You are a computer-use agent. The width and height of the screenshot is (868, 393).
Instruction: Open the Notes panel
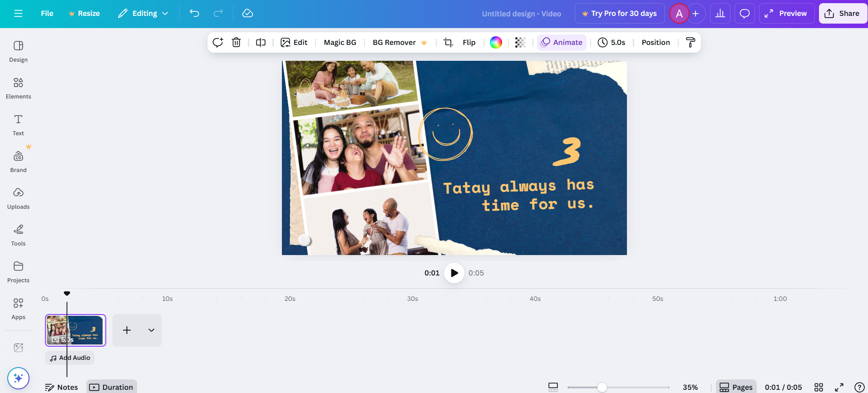pyautogui.click(x=61, y=387)
